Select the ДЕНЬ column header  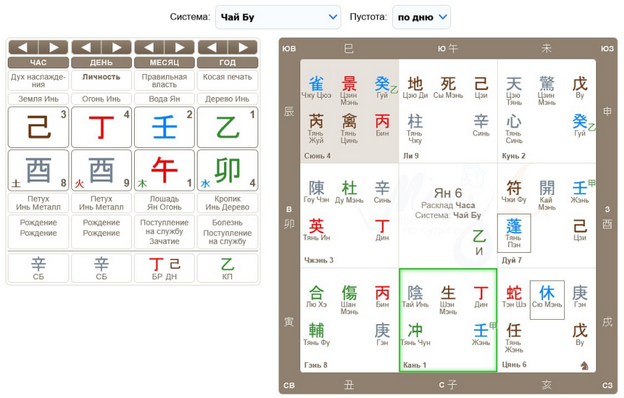101,62
